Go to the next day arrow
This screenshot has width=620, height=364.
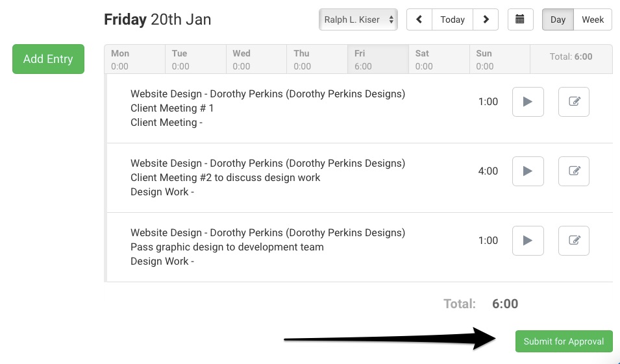[x=486, y=19]
